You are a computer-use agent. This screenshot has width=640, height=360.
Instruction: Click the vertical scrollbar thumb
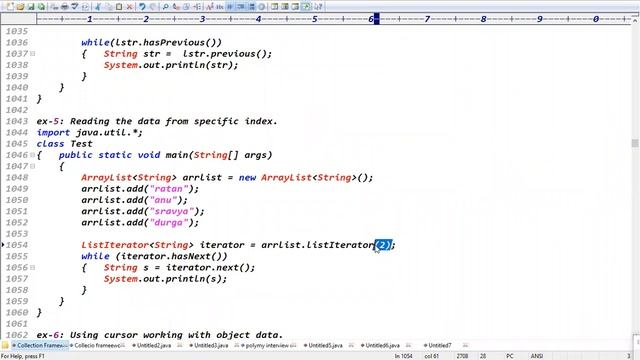635,143
